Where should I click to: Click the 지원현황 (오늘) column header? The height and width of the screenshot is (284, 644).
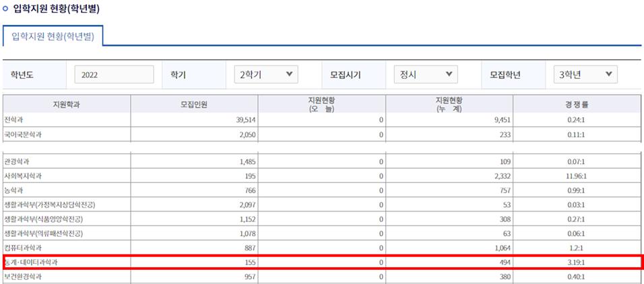pyautogui.click(x=321, y=104)
